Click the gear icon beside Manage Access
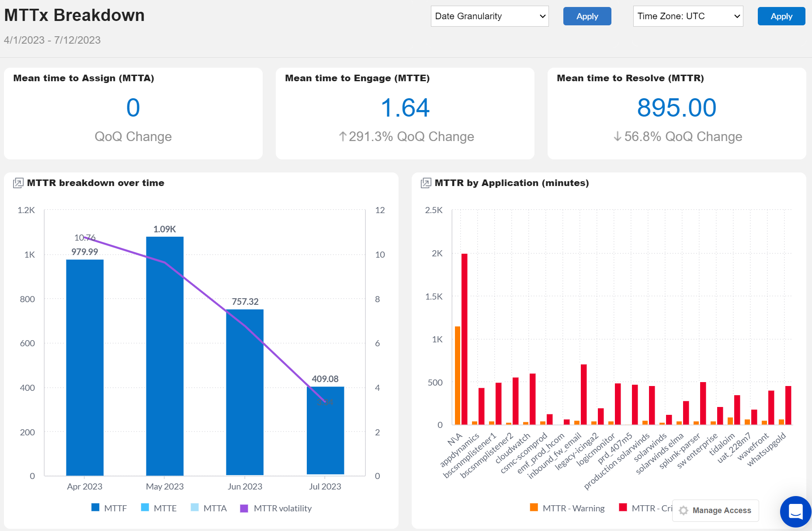812x531 pixels. (x=683, y=510)
